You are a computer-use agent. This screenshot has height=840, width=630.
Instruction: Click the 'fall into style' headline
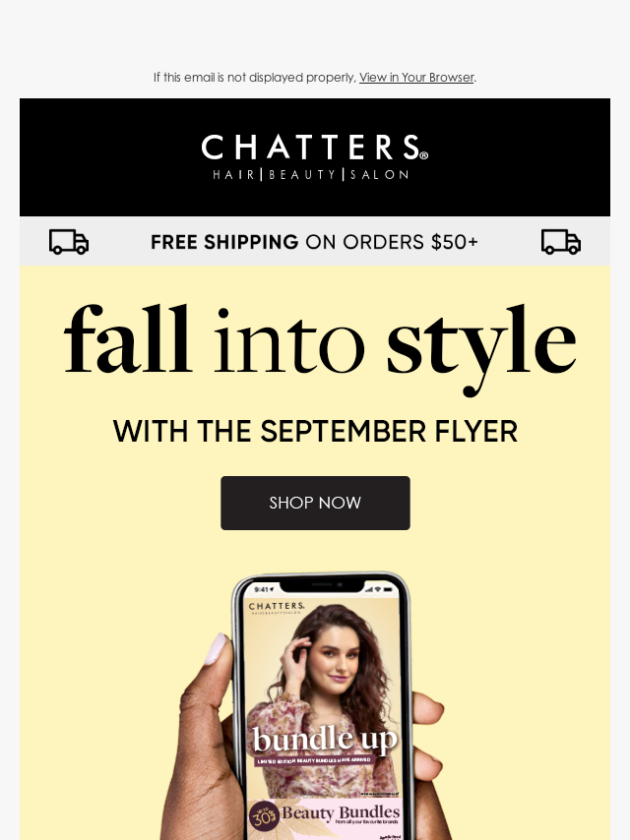coord(320,348)
